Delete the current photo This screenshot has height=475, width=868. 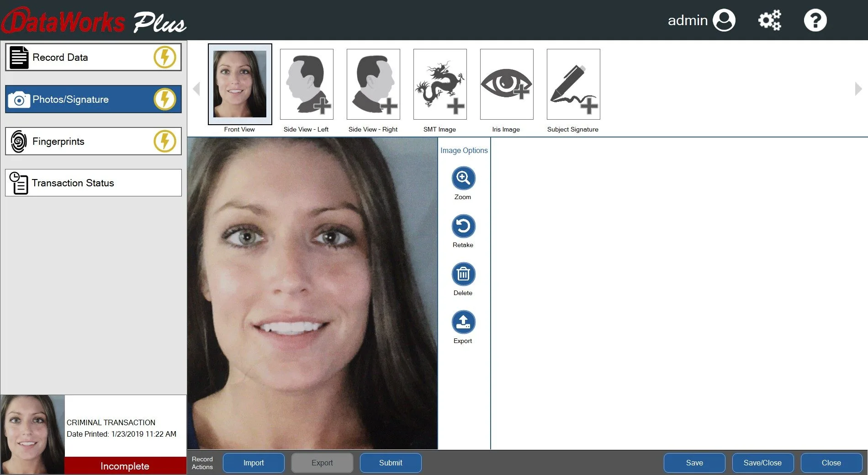pyautogui.click(x=463, y=274)
